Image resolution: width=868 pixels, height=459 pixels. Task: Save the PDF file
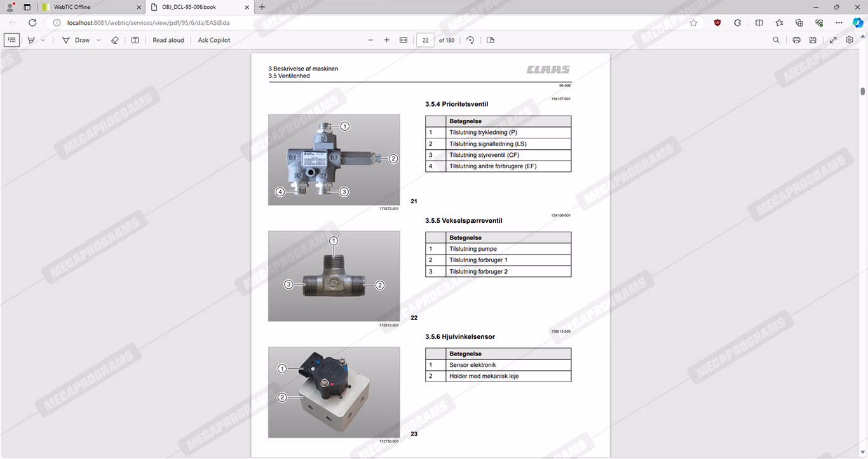point(813,40)
